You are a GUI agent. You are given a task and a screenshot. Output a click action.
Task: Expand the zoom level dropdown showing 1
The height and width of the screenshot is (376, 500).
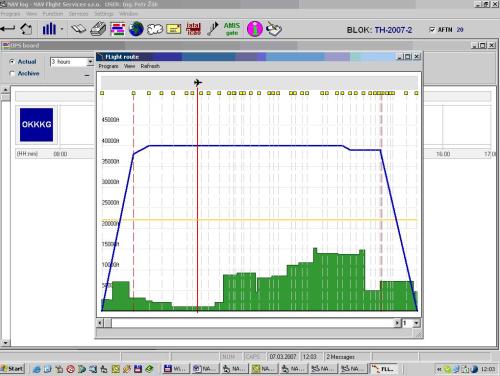[x=416, y=323]
